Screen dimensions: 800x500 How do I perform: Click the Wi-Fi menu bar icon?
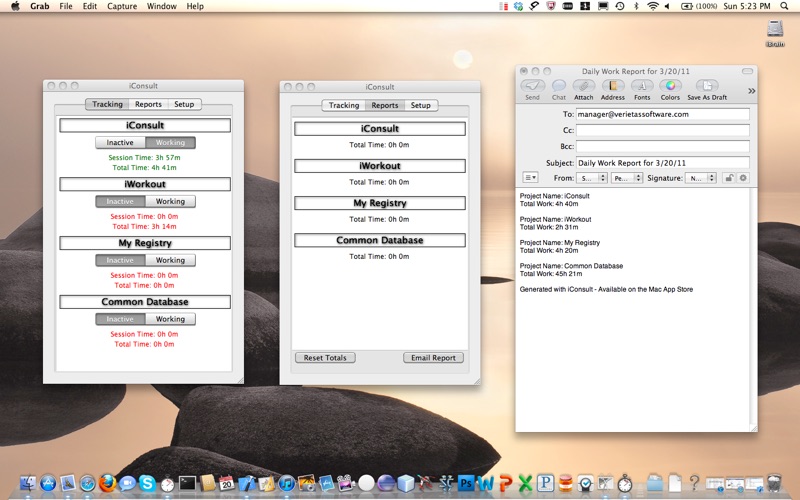click(x=653, y=6)
